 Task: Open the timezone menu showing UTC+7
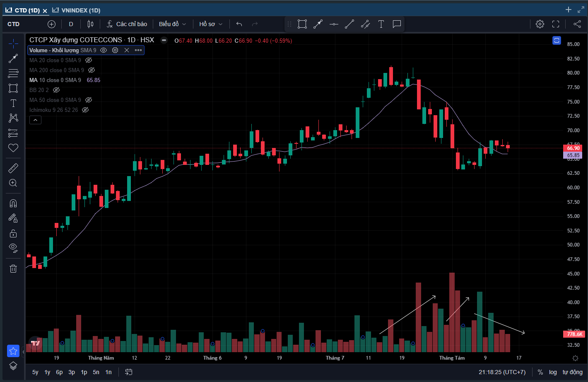tap(502, 372)
